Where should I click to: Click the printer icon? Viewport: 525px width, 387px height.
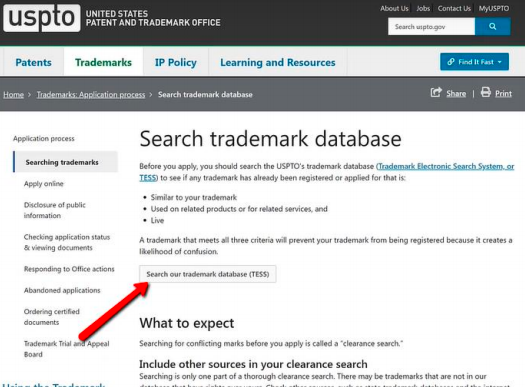click(x=486, y=92)
